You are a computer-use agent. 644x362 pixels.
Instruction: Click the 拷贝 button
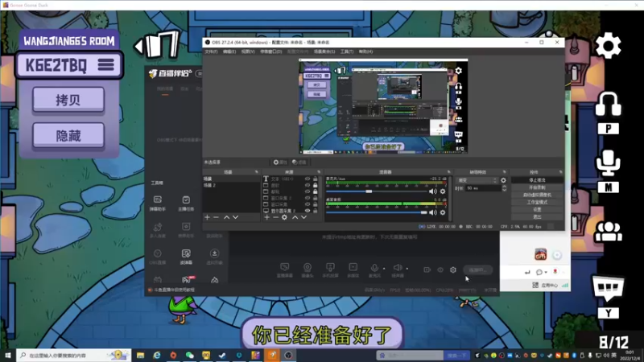pos(68,100)
